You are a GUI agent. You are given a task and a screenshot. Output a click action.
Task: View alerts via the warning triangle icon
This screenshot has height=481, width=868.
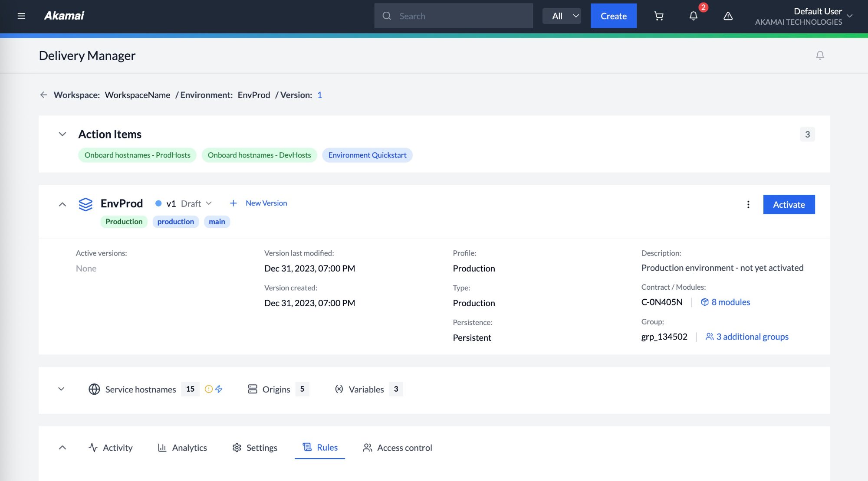[728, 16]
